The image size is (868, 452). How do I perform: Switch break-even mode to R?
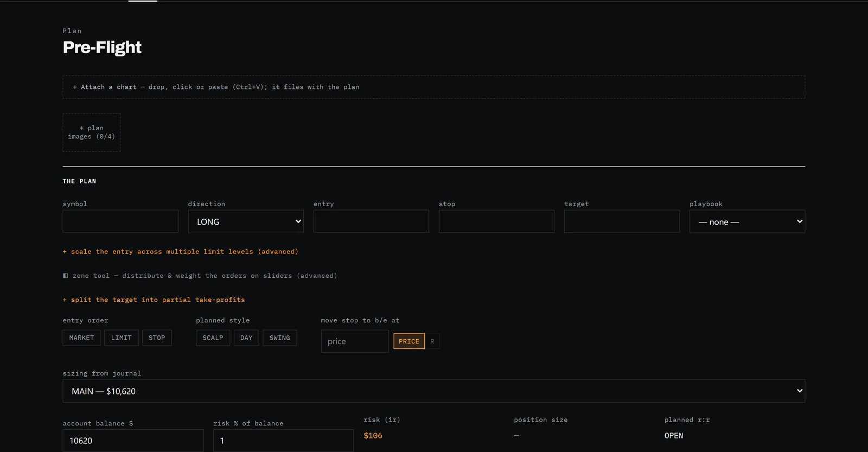pyautogui.click(x=432, y=341)
